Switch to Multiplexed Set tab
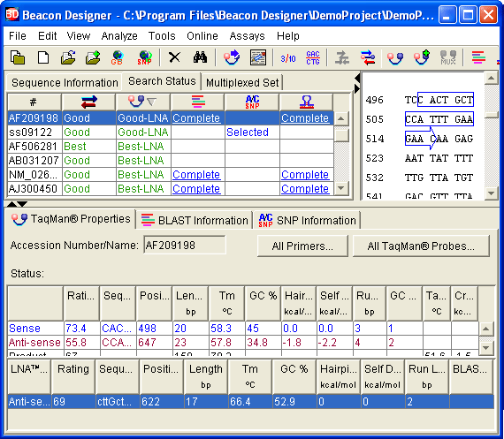The image size is (504, 439). point(242,83)
